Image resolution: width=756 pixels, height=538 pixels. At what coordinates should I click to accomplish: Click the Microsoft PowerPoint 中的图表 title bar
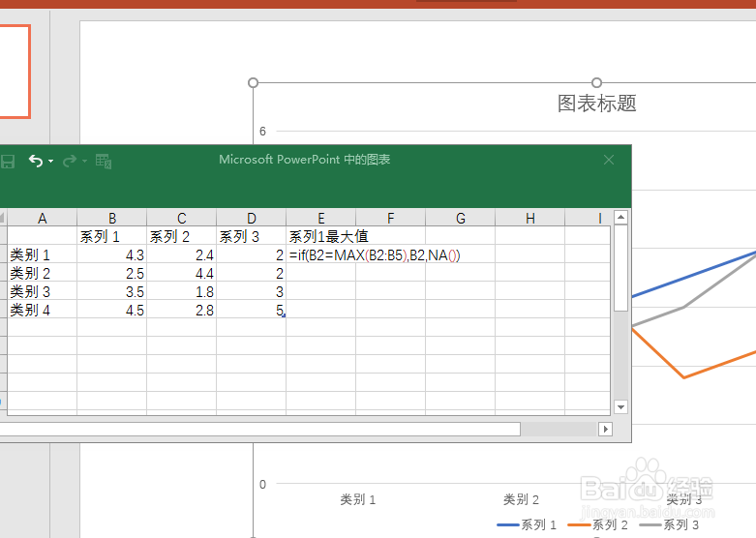[x=304, y=160]
